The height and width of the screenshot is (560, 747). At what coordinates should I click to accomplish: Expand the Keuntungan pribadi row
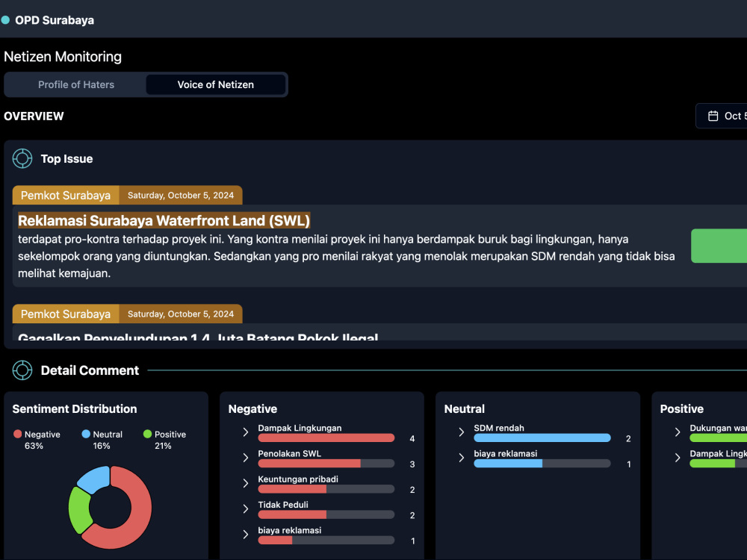click(245, 483)
